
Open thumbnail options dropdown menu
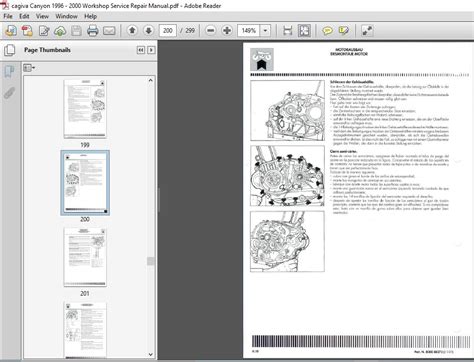[x=29, y=68]
